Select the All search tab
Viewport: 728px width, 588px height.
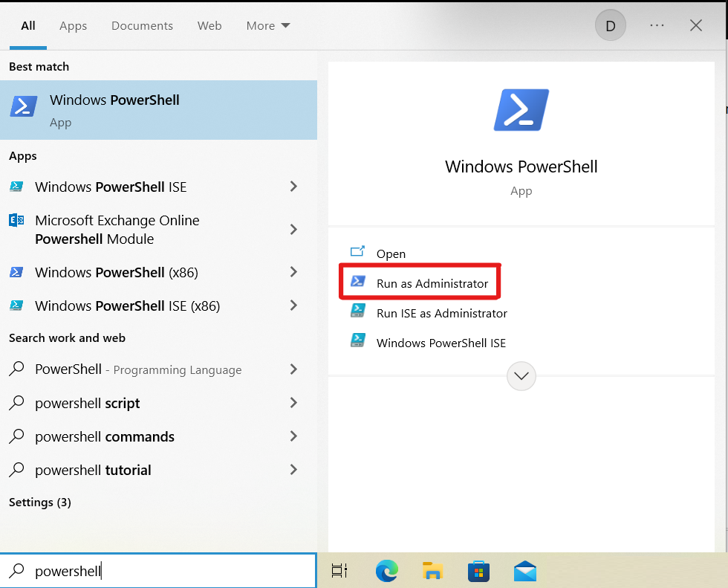pyautogui.click(x=28, y=26)
